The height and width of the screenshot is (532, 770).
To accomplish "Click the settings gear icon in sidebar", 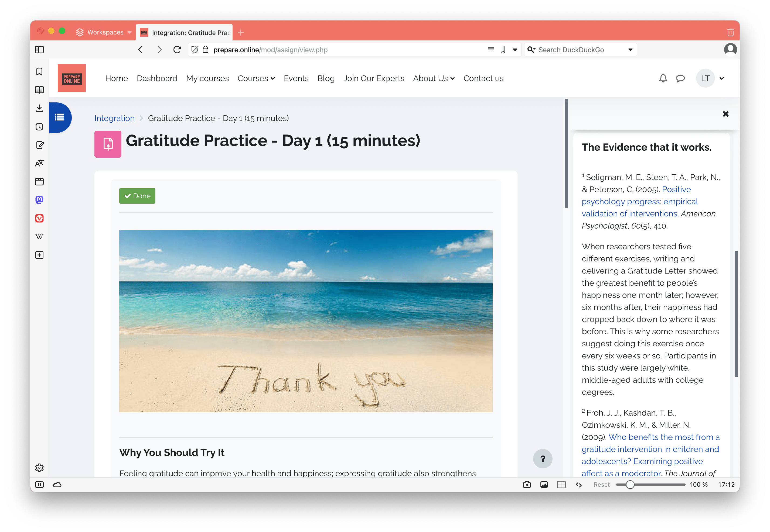I will (40, 468).
